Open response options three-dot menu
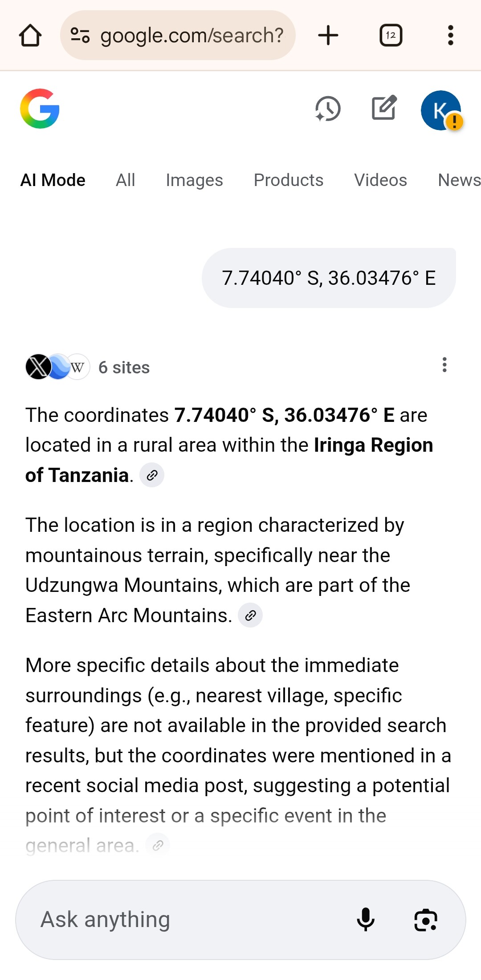This screenshot has height=980, width=481. point(444,365)
